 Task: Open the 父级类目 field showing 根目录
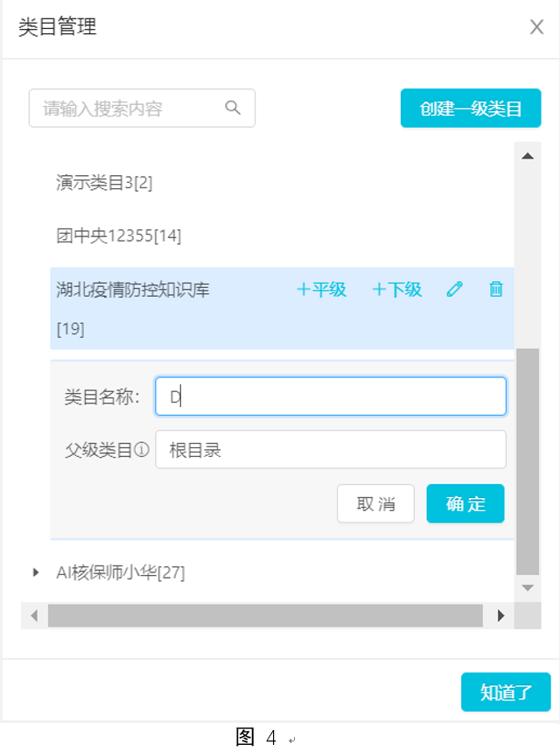click(331, 450)
